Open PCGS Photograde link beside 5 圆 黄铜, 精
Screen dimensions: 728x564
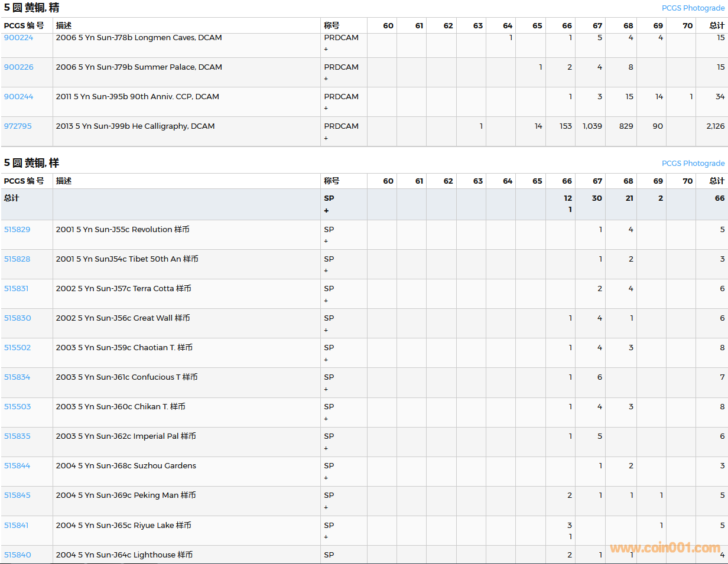pos(693,8)
